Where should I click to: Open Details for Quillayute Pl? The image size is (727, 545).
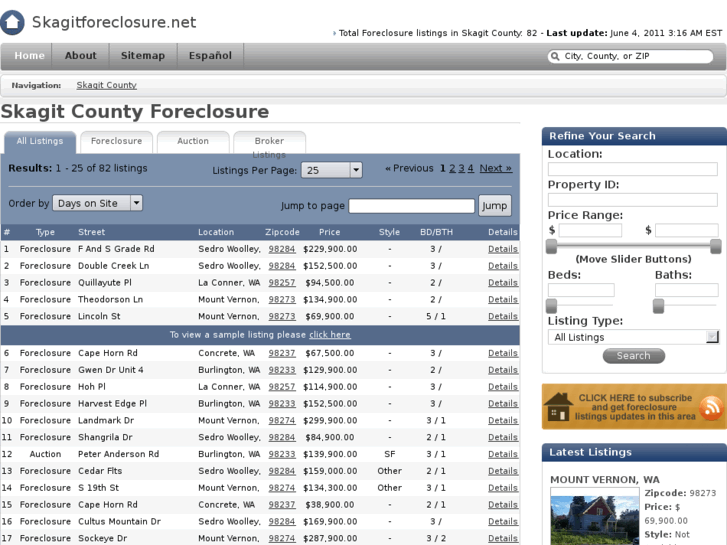click(x=503, y=282)
